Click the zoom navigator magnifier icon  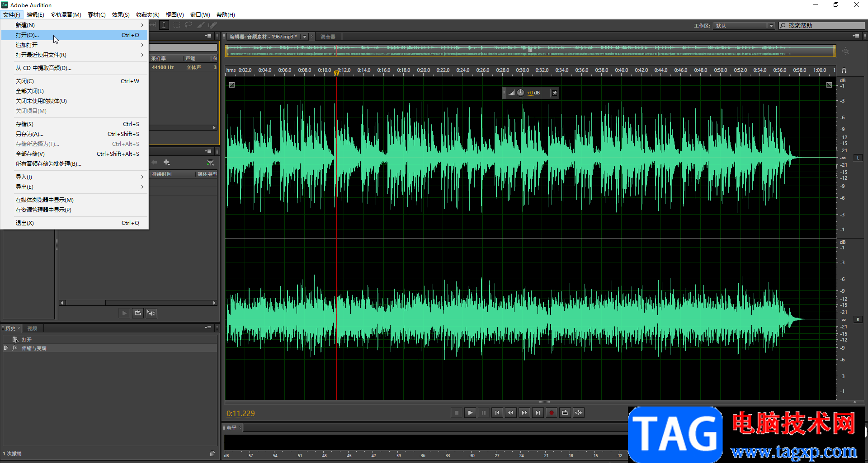[846, 51]
